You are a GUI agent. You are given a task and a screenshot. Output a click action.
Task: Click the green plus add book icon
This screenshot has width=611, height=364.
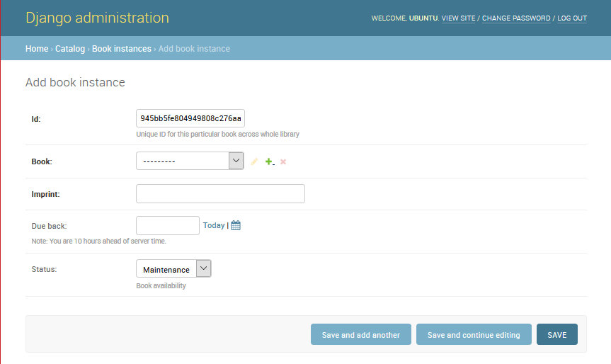pos(269,161)
